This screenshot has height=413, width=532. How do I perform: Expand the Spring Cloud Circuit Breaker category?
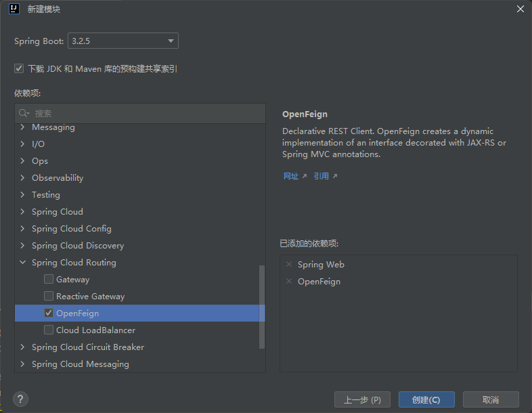point(22,347)
